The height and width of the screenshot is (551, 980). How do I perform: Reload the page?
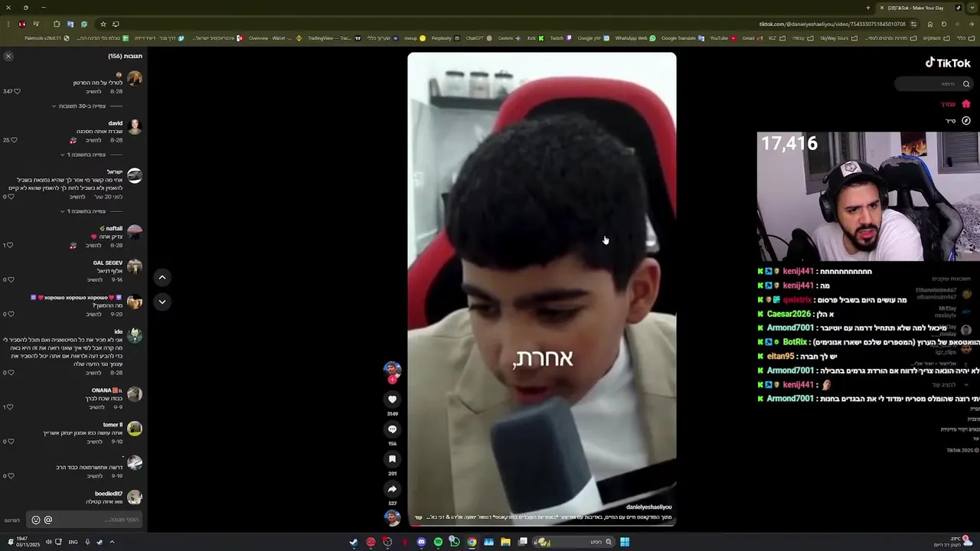(944, 24)
